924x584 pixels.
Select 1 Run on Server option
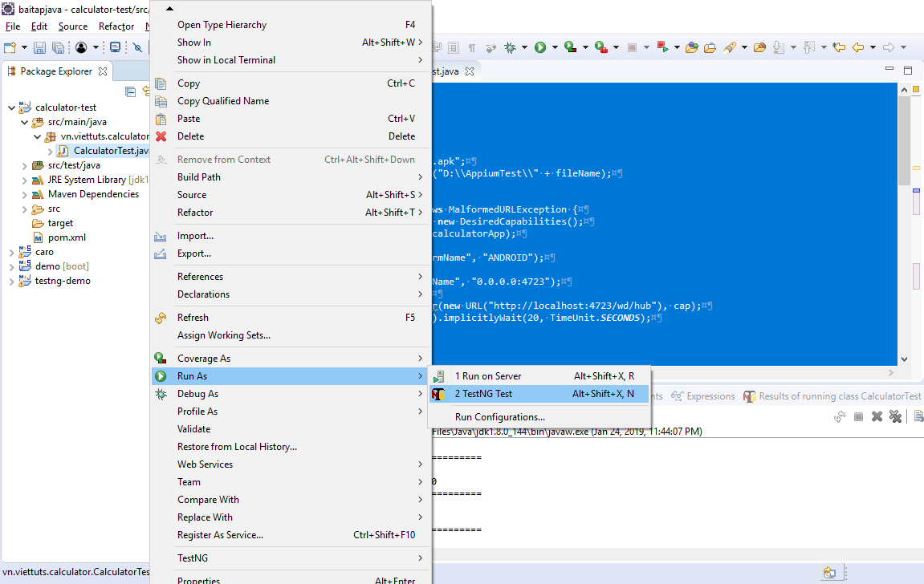click(539, 376)
